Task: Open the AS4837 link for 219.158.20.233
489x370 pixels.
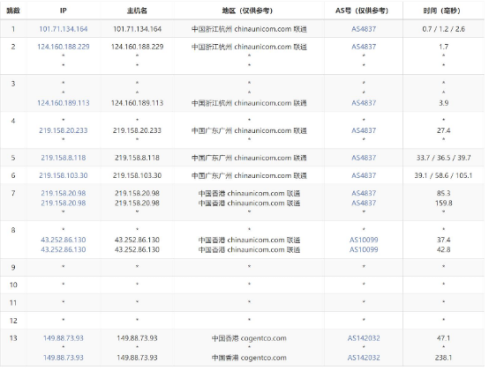Action: click(364, 130)
